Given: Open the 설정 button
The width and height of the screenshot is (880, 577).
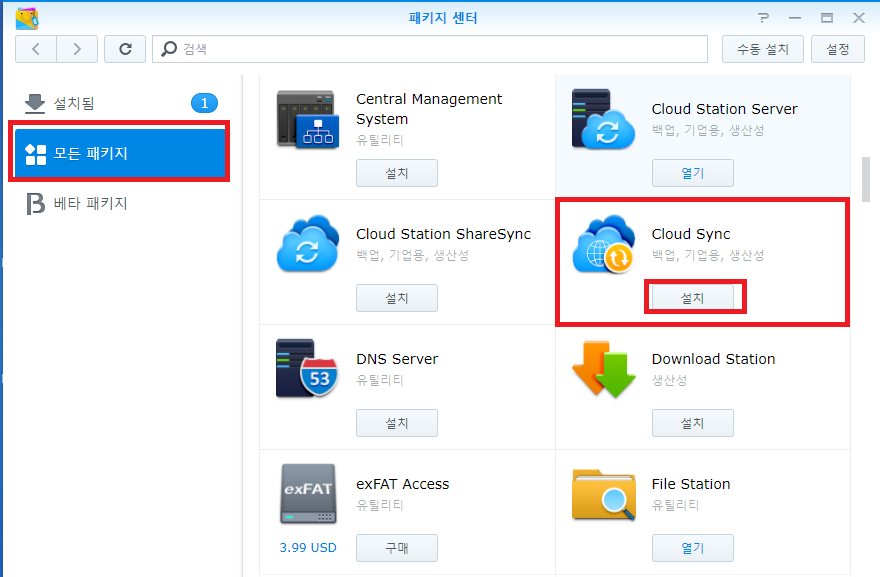Looking at the screenshot, I should click(x=837, y=49).
